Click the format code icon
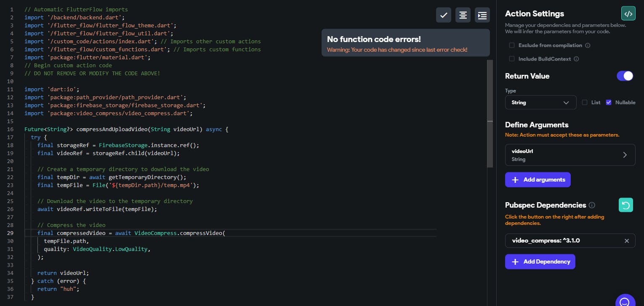 [463, 15]
